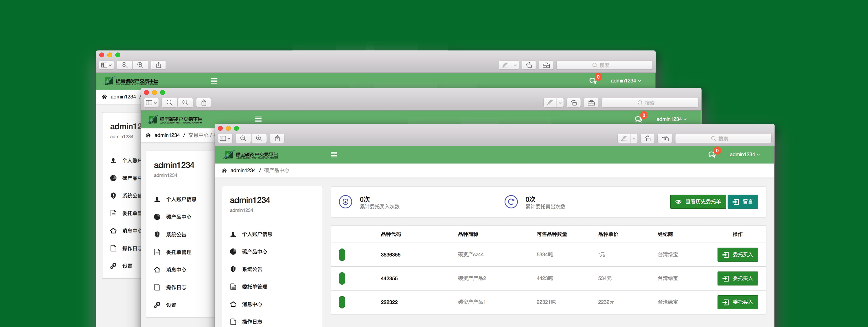
Task: Toggle green status pill for row 222322
Action: (x=342, y=302)
